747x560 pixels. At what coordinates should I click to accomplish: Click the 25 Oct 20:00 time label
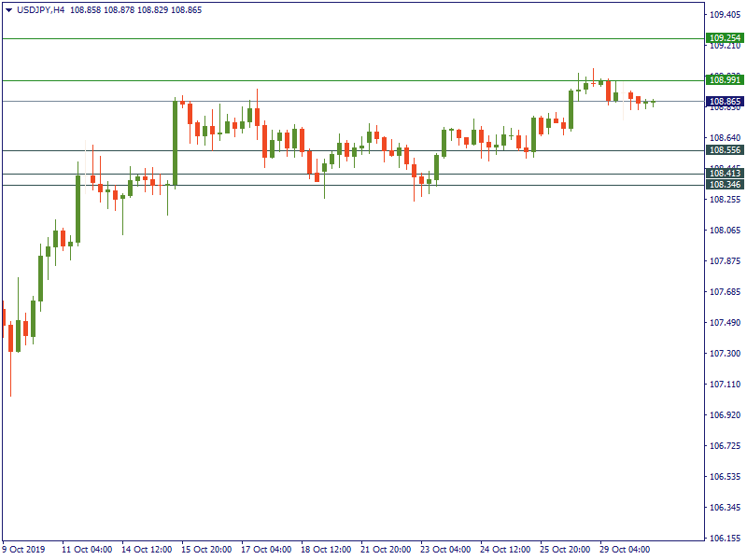click(x=566, y=550)
